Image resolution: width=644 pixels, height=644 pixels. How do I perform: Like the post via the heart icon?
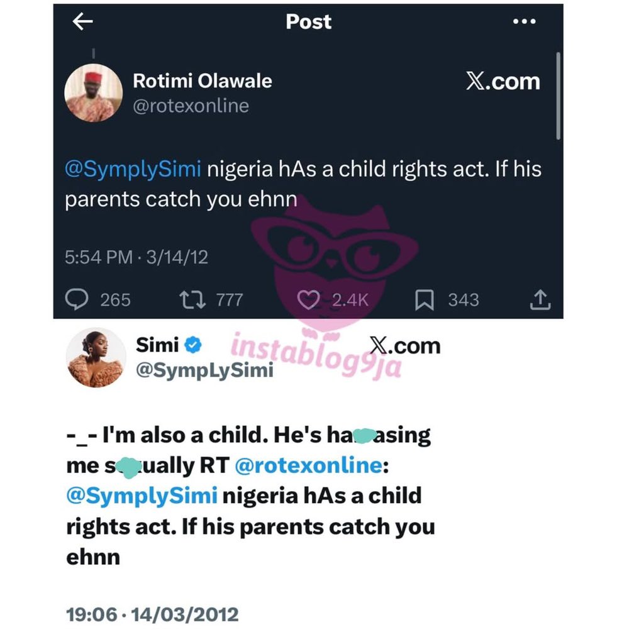tap(308, 301)
